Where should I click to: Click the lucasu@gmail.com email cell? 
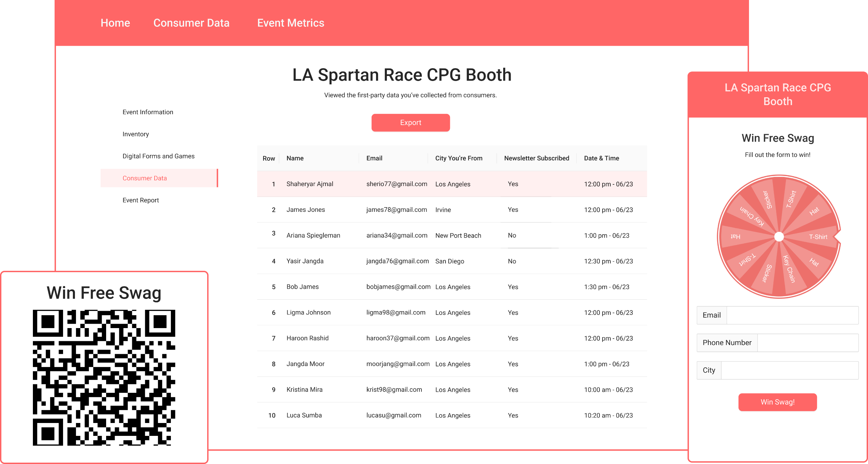(x=394, y=416)
